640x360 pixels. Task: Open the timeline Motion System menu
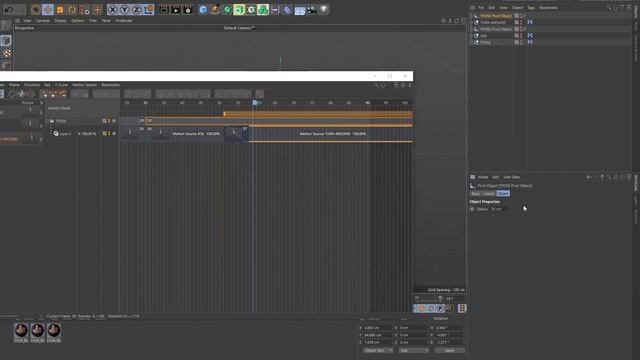click(x=84, y=85)
